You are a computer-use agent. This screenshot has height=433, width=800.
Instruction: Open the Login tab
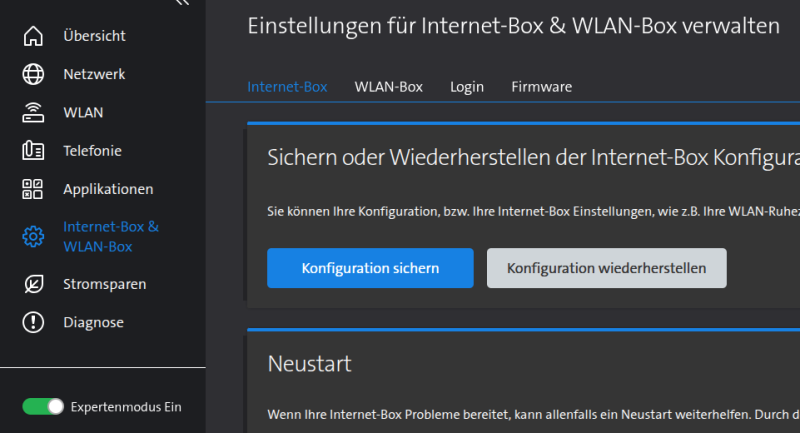pos(467,87)
